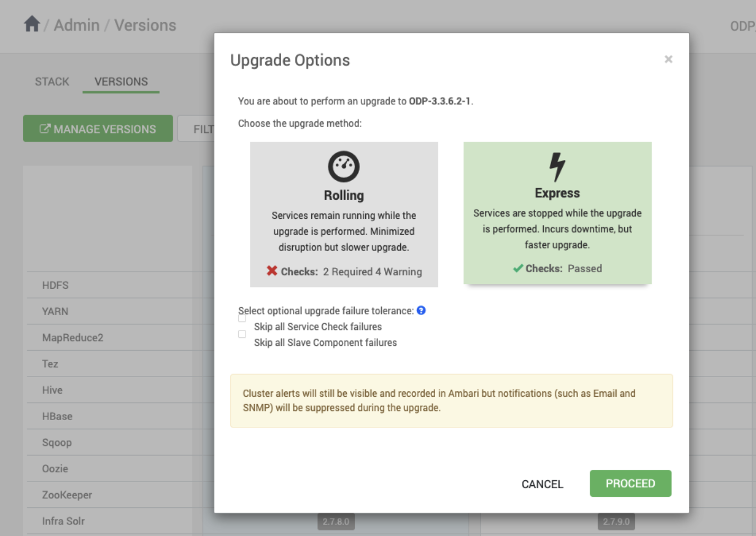Click the Oozie service row
Screen dimensions: 756x536
110,469
